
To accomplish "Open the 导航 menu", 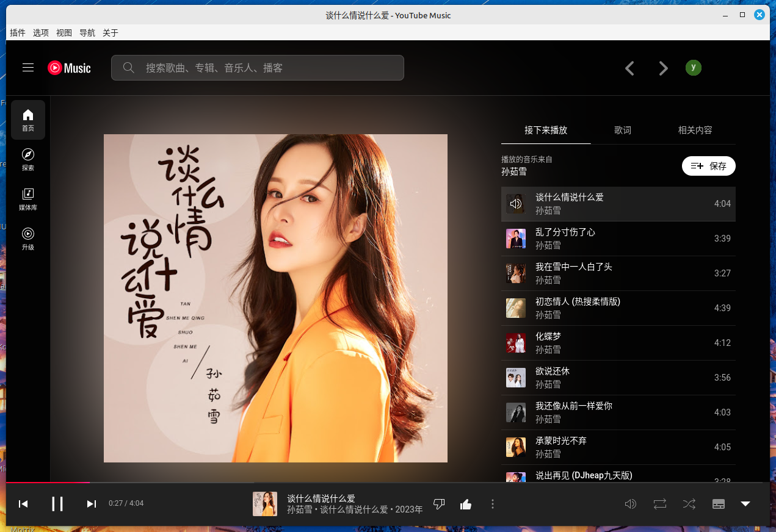I will click(x=87, y=33).
